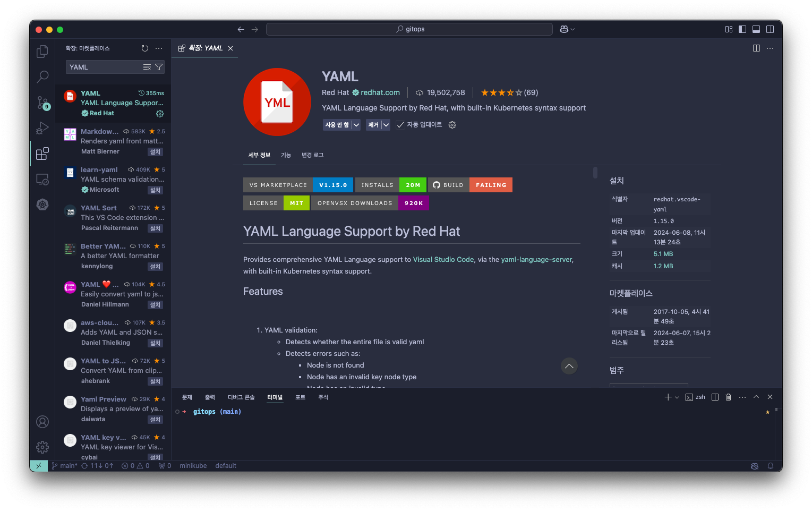This screenshot has width=812, height=511.
Task: Open the Visual Studio Code link
Action: pyautogui.click(x=443, y=260)
